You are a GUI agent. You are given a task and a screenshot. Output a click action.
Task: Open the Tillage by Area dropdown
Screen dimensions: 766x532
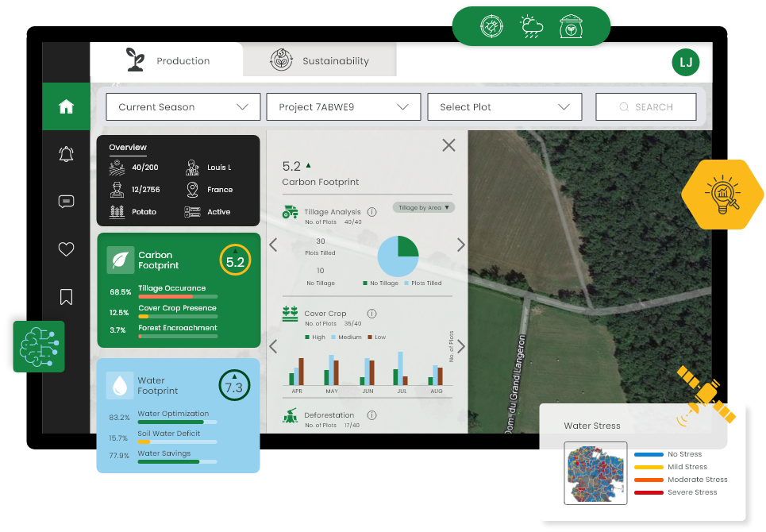(x=424, y=207)
